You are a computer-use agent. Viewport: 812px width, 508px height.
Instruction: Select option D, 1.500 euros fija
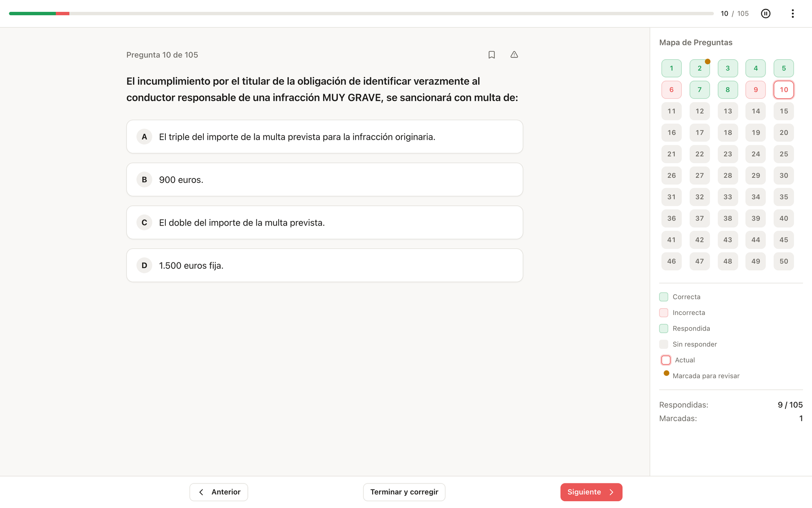[324, 265]
